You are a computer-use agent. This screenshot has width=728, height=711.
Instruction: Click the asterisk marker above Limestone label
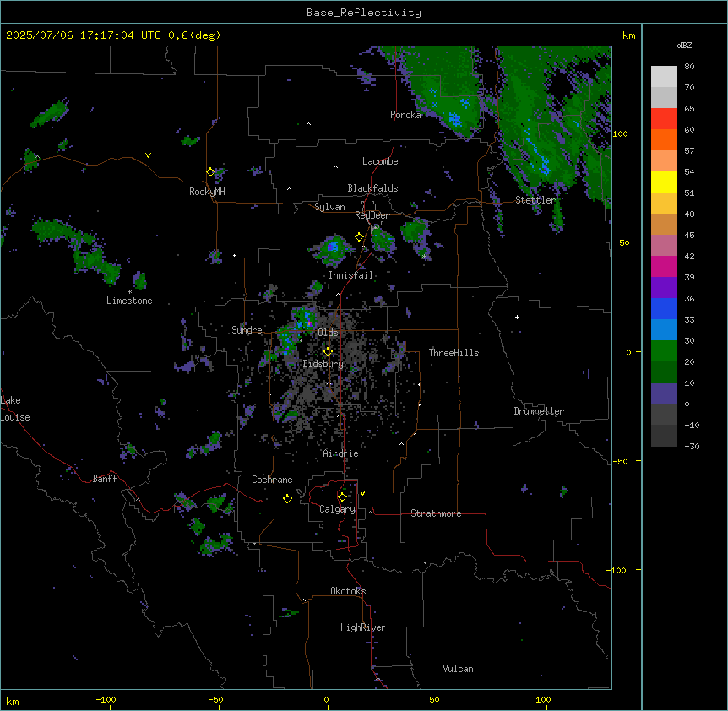[129, 292]
